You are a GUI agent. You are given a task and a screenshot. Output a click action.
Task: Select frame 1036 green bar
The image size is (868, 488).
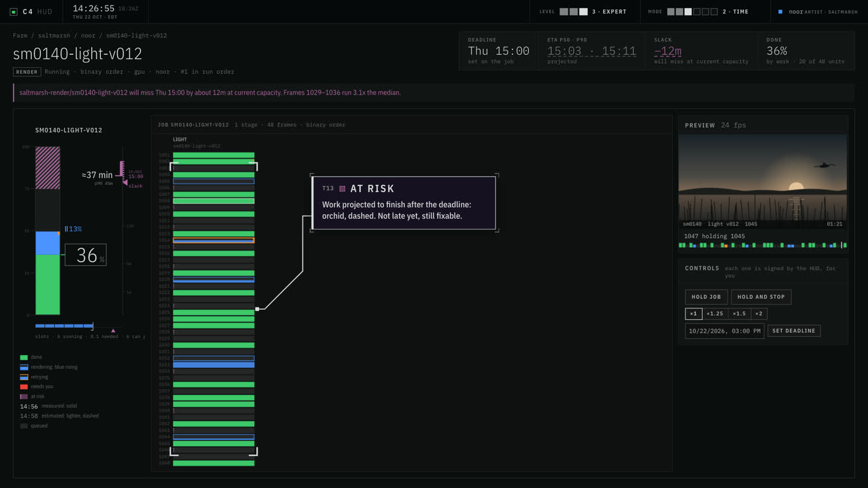pyautogui.click(x=213, y=384)
